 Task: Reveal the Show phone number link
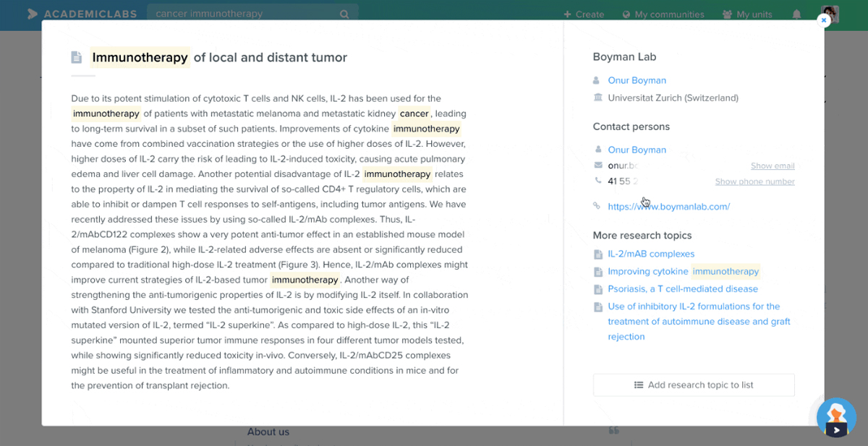[x=754, y=181]
